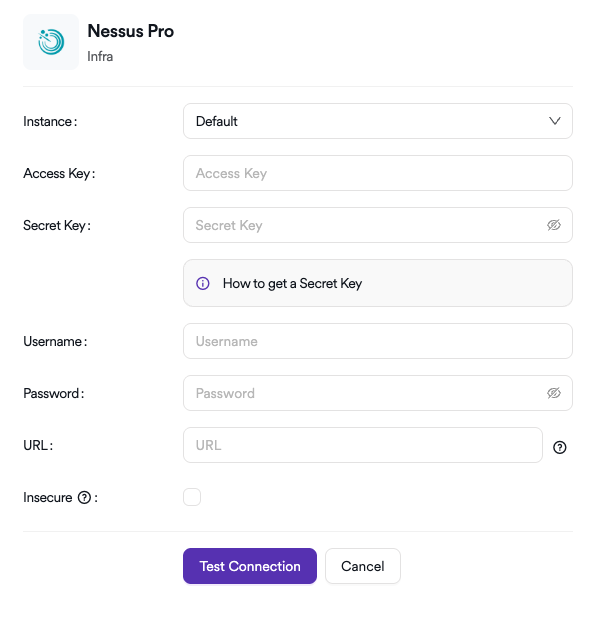Click the Nessus Pro logo icon
The height and width of the screenshot is (631, 601).
pyautogui.click(x=51, y=42)
